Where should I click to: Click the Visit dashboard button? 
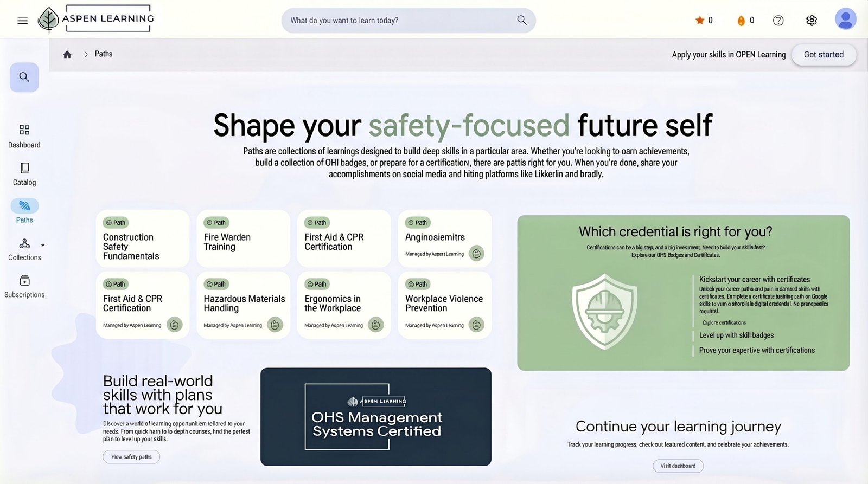pos(678,466)
